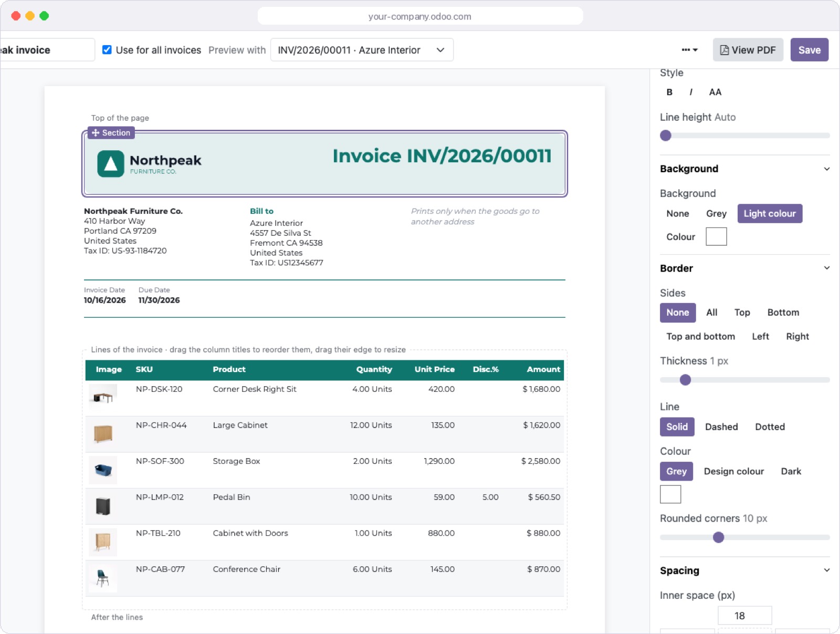Screen dimensions: 840x634
Task: Click the $ 2,580.00 amount cell
Action: 541,461
